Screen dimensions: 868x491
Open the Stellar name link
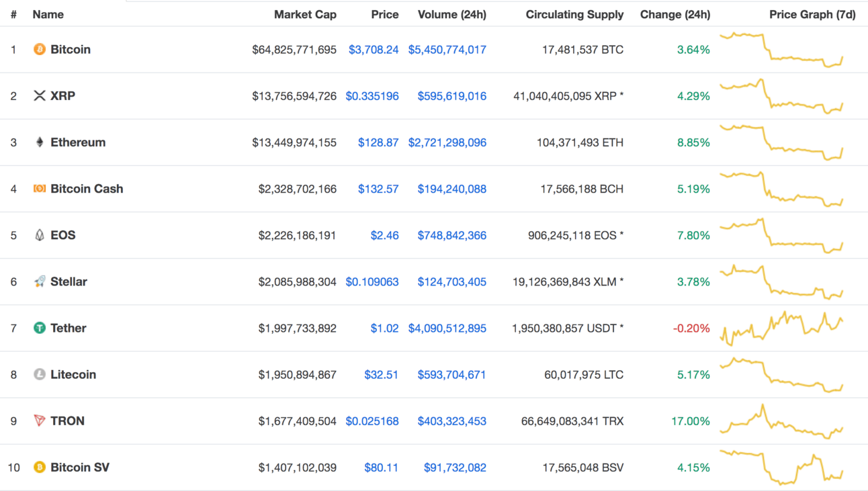pos(69,281)
